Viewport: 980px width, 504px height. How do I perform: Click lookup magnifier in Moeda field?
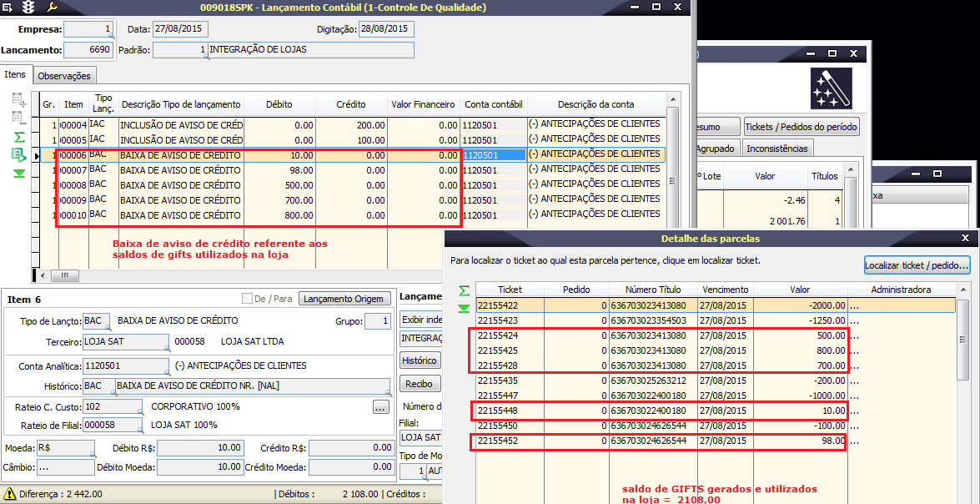[x=93, y=454]
